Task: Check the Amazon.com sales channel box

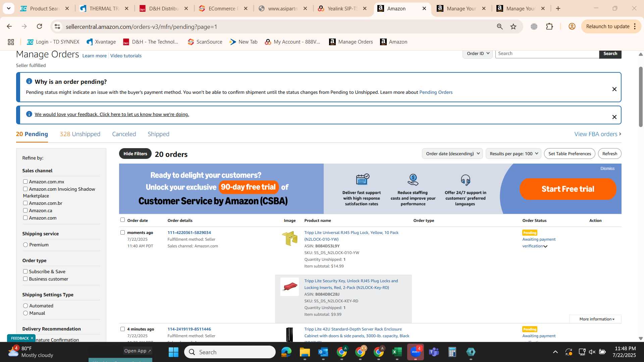Action: coord(25,218)
